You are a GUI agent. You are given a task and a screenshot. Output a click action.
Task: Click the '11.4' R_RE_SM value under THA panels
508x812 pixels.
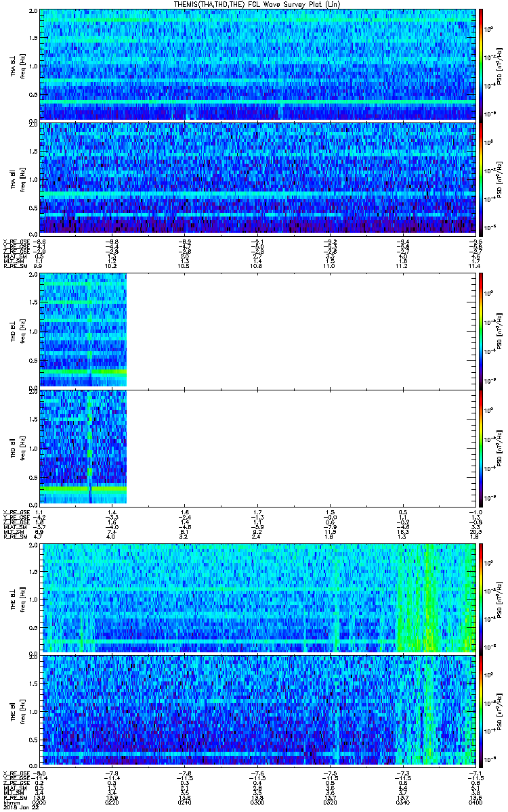click(475, 267)
